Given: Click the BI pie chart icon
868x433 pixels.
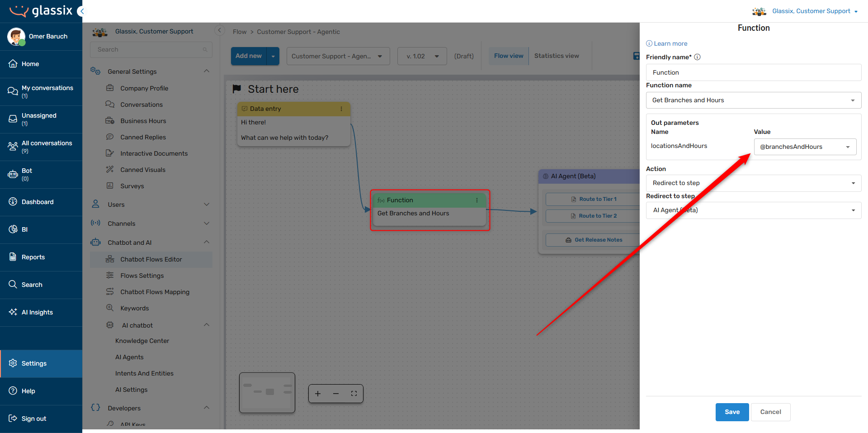Looking at the screenshot, I should coord(13,229).
